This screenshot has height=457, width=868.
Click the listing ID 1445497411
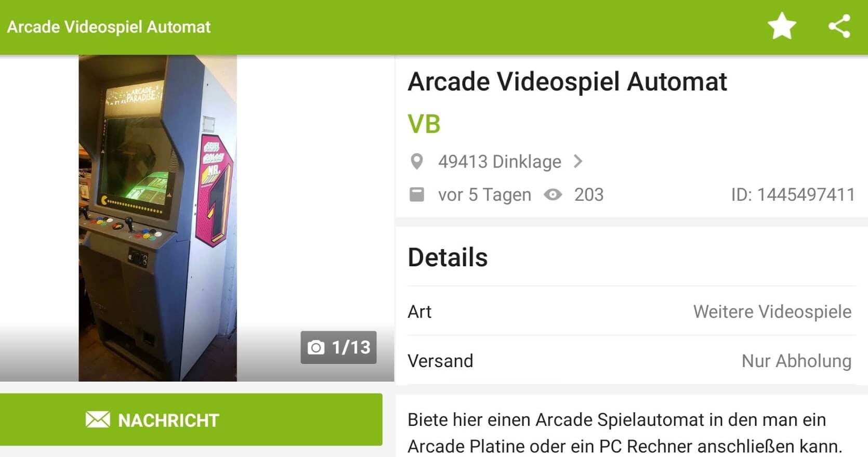coord(793,194)
